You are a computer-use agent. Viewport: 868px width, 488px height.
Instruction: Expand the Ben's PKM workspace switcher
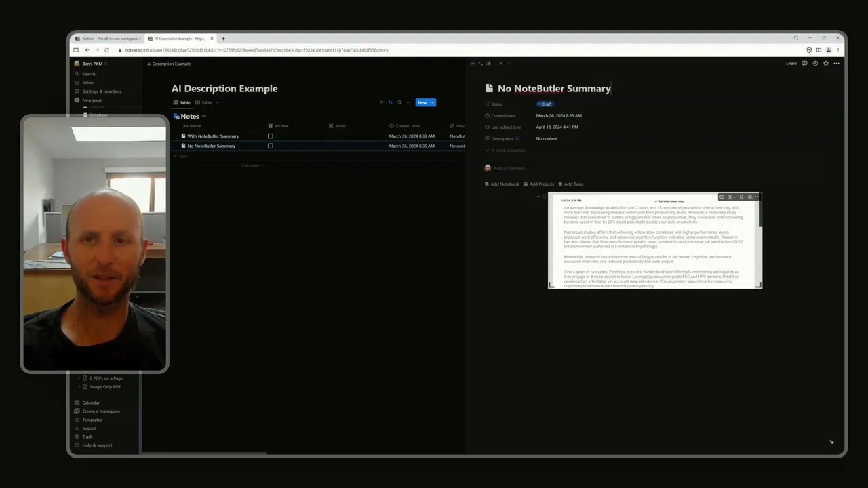click(92, 64)
